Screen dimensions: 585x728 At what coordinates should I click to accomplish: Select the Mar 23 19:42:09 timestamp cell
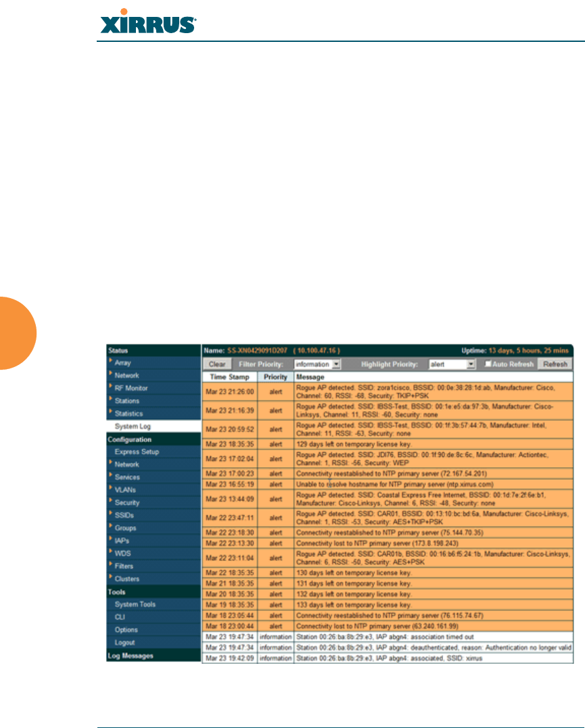(229, 658)
